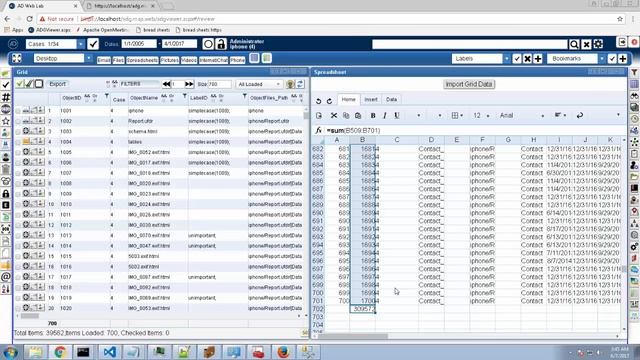Check the box on grid row 1005

point(18,152)
